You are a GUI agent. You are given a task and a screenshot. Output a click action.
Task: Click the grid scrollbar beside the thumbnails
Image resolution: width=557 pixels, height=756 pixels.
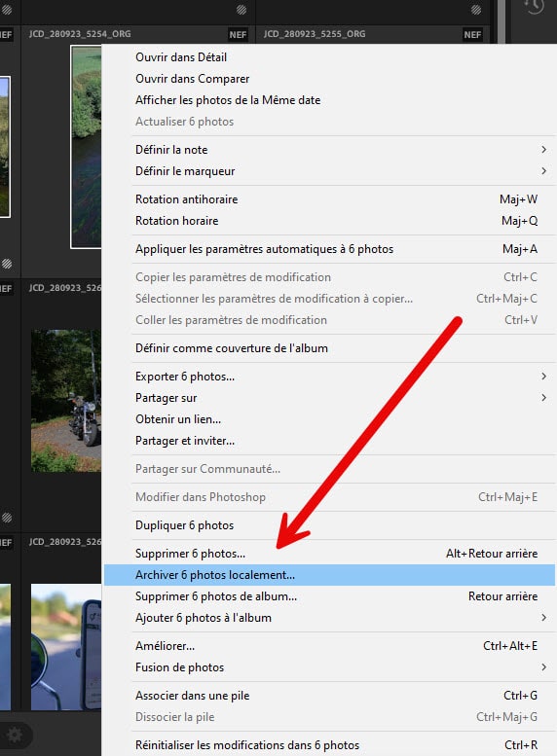[x=501, y=21]
